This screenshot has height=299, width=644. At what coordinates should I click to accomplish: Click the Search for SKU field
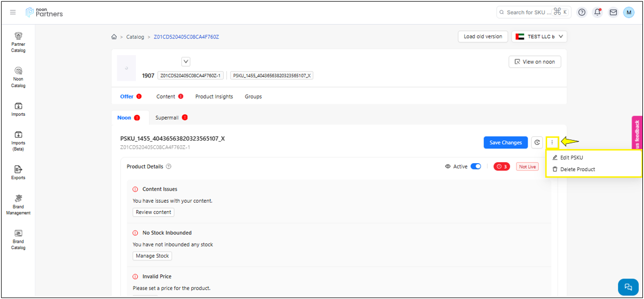(x=528, y=12)
